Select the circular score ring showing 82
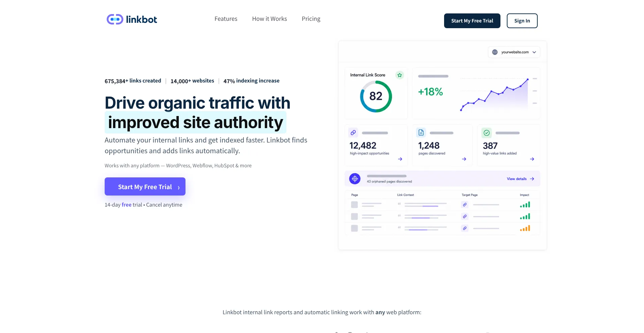Image resolution: width=644 pixels, height=333 pixels. click(376, 96)
